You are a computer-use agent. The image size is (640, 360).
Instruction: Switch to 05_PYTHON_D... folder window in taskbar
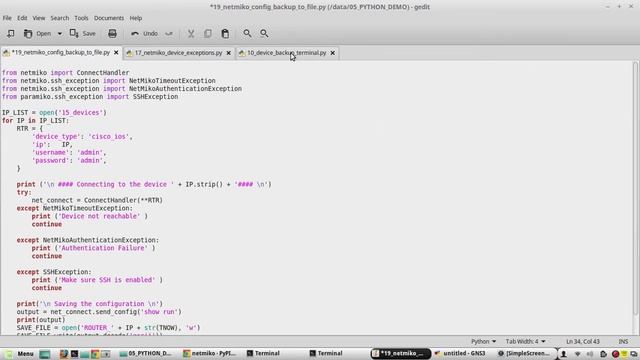point(145,353)
